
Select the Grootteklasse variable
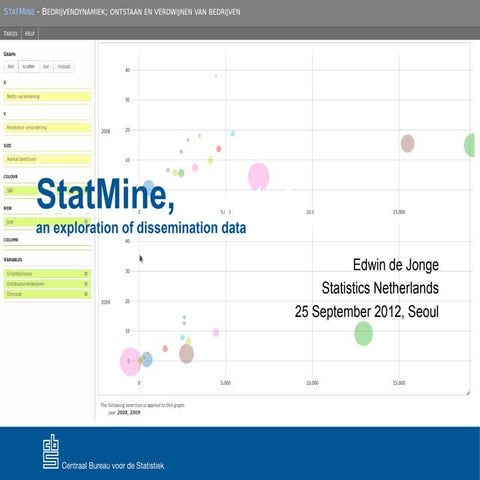click(x=47, y=274)
